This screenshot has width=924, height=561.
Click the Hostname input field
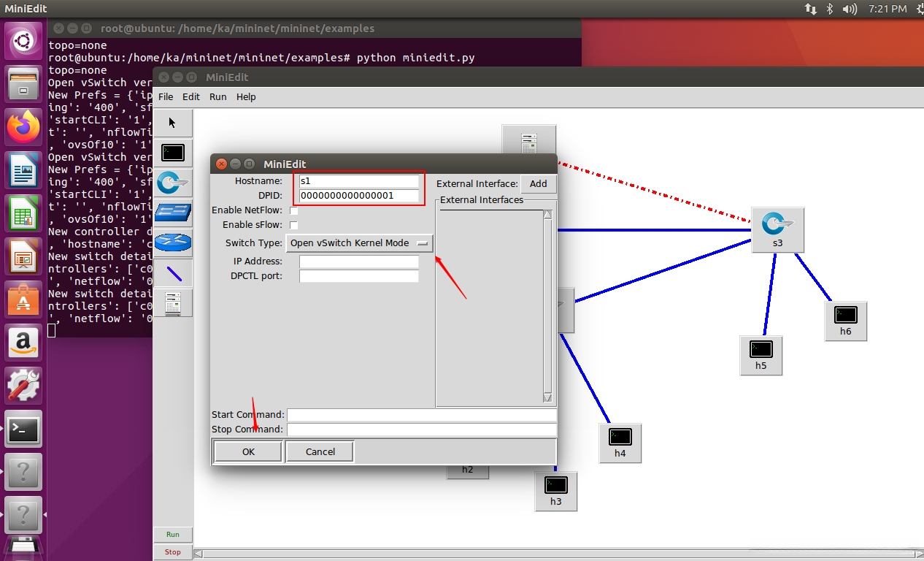pos(359,181)
